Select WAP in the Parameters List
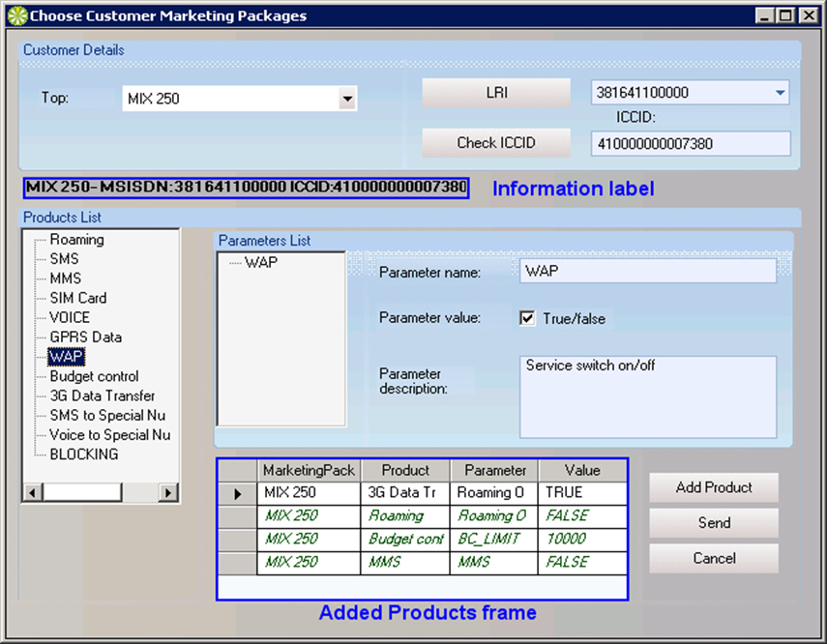This screenshot has height=644, width=827. 260,262
